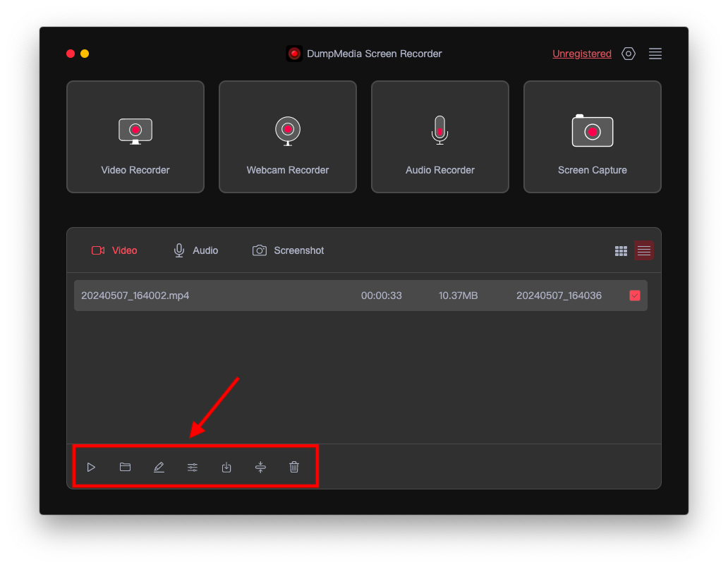Open the Video Recorder

[x=135, y=137]
